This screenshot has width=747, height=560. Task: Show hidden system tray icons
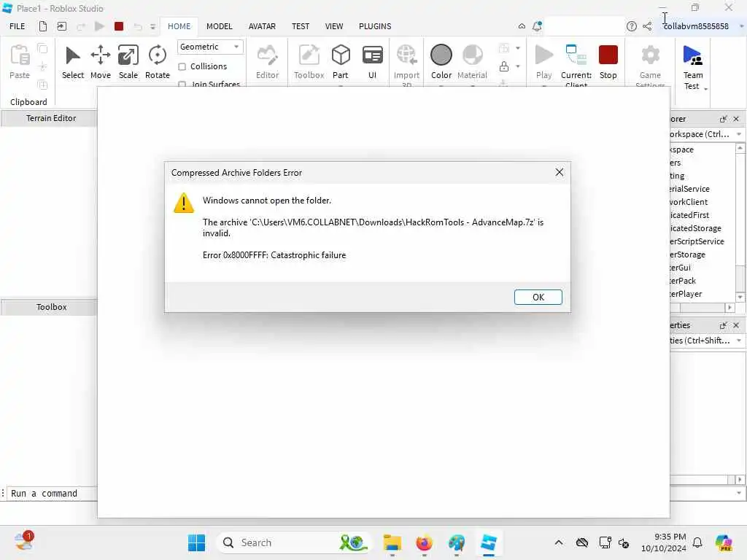(558, 542)
